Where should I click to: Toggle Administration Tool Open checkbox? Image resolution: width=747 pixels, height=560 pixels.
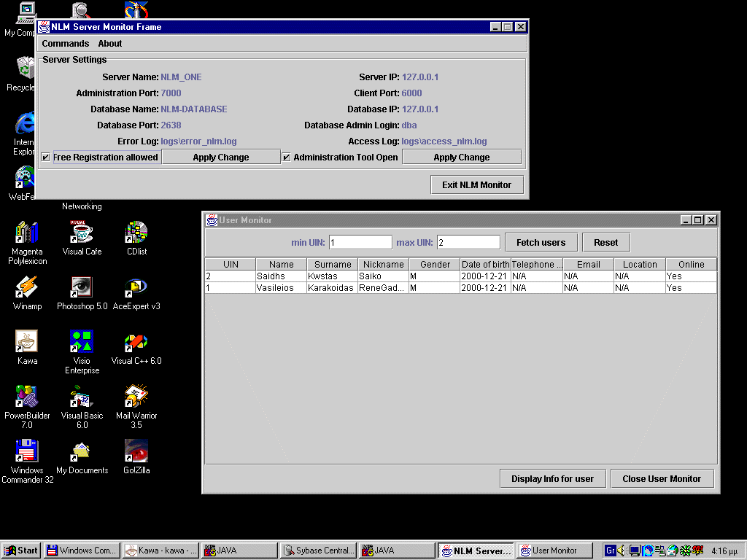pyautogui.click(x=286, y=157)
